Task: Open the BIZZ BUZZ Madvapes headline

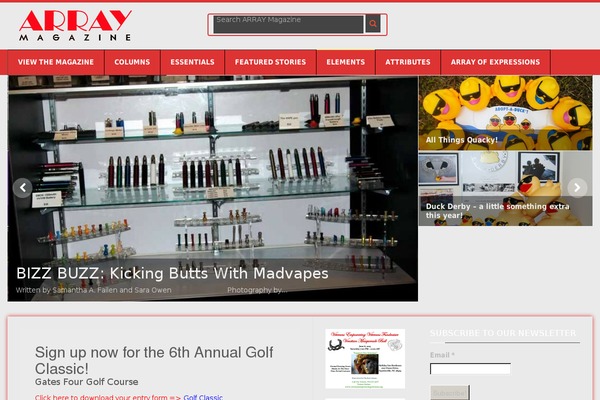Action: 172,273
